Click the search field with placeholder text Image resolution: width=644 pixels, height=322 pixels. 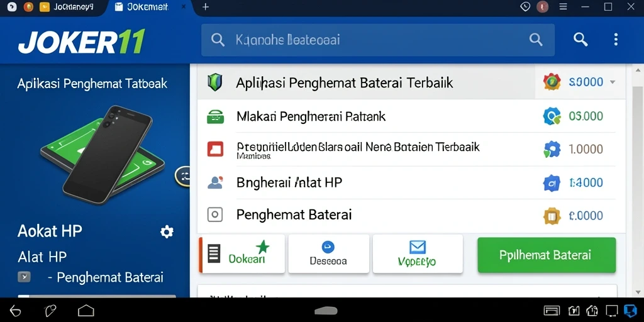coord(377,40)
